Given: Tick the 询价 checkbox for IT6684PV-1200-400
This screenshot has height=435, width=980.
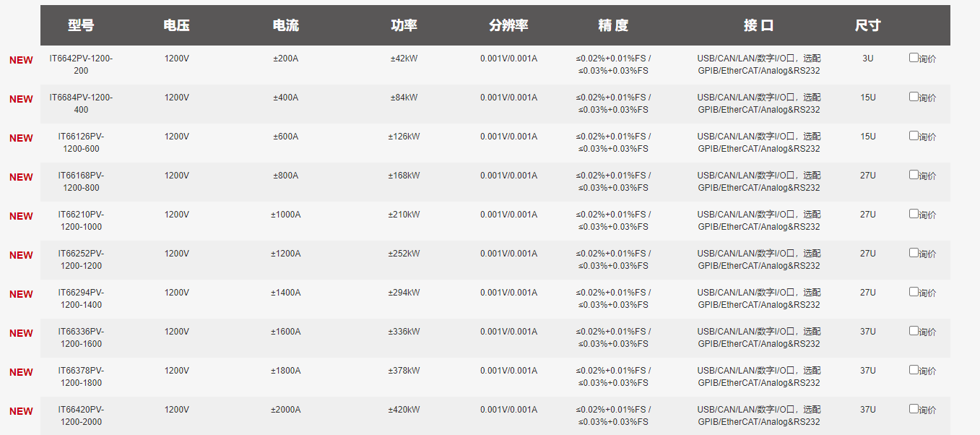Looking at the screenshot, I should (914, 97).
